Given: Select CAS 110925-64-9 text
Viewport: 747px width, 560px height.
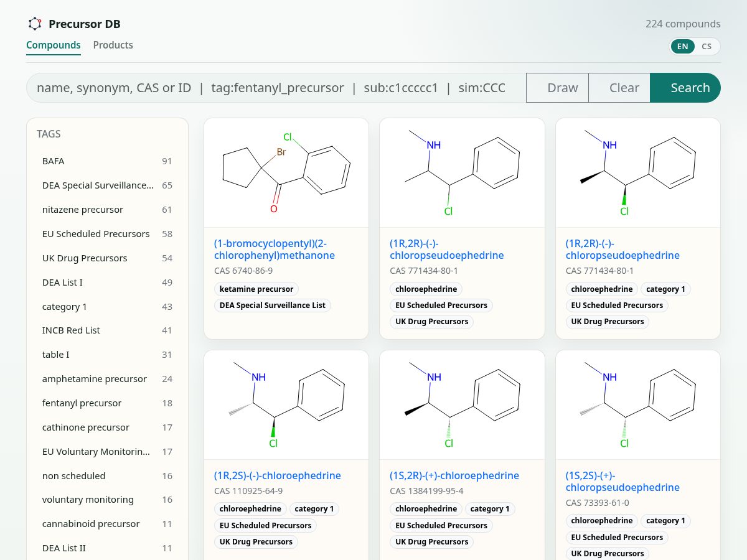Looking at the screenshot, I should (248, 491).
